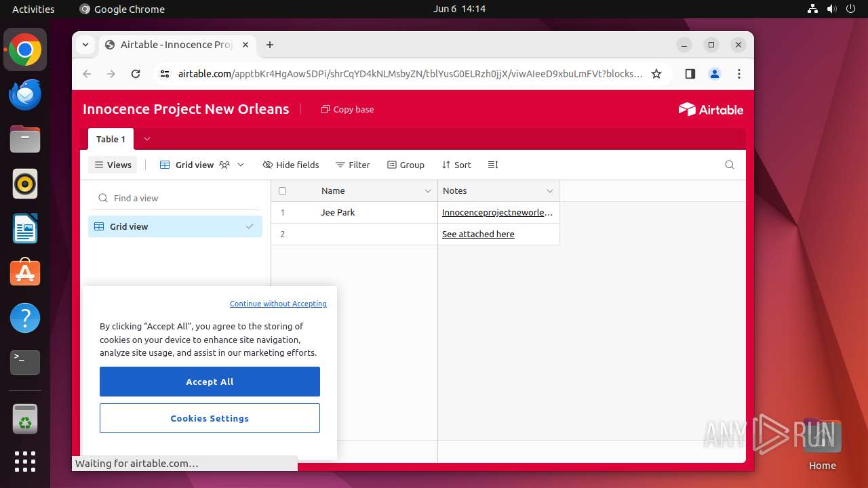Launch Thunderbird Mail from the dock
Image resolution: width=868 pixels, height=488 pixels.
coord(25,94)
